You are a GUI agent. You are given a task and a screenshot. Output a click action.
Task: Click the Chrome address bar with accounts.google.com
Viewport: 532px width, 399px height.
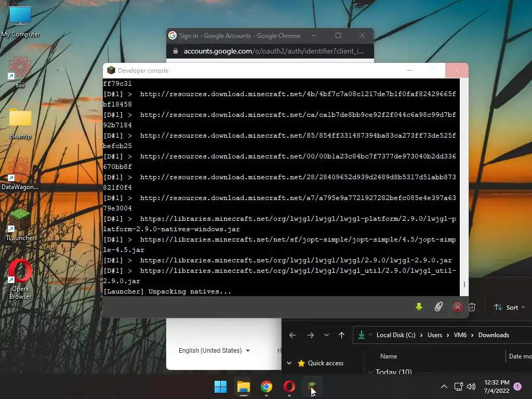pos(273,51)
